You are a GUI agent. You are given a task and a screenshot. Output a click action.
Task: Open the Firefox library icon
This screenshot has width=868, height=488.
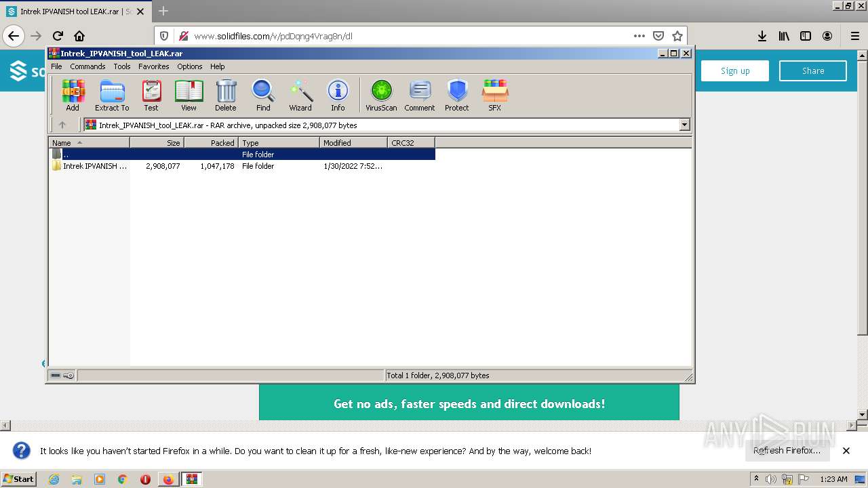pos(784,36)
